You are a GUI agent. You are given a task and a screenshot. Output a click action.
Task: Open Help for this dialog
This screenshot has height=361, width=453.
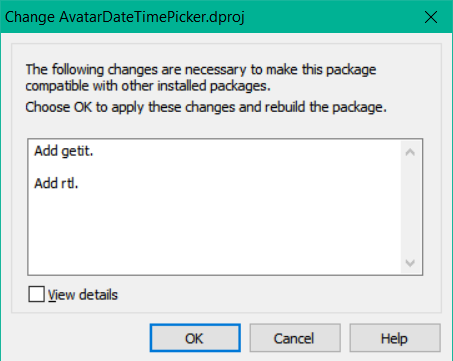click(x=395, y=338)
